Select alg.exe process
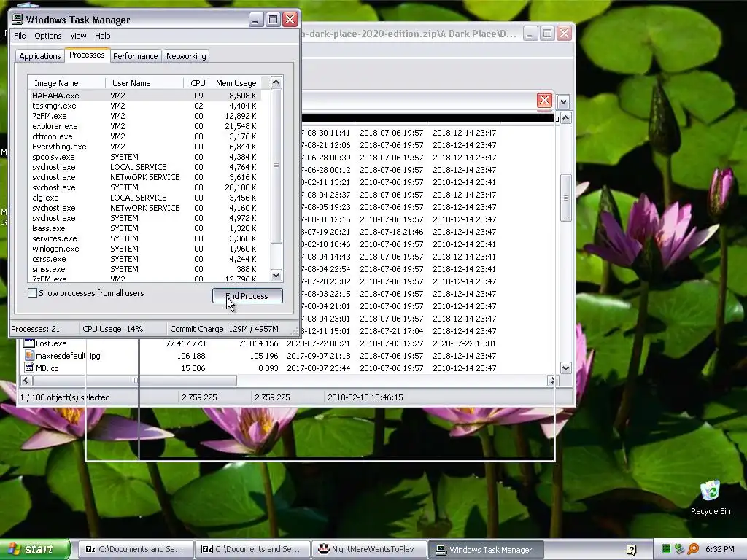 coord(145,198)
